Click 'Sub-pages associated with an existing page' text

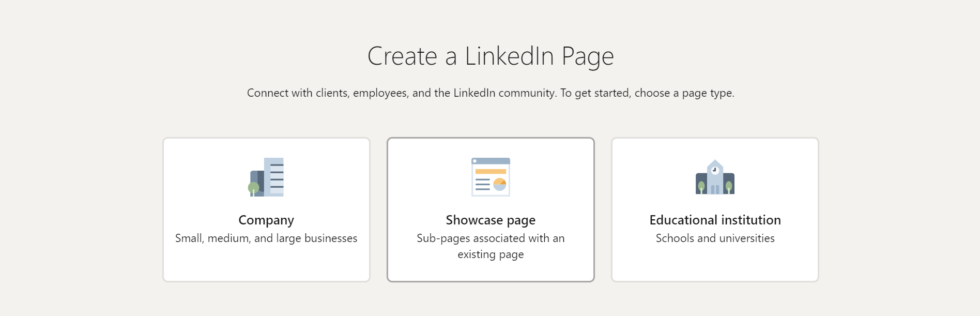pos(491,246)
